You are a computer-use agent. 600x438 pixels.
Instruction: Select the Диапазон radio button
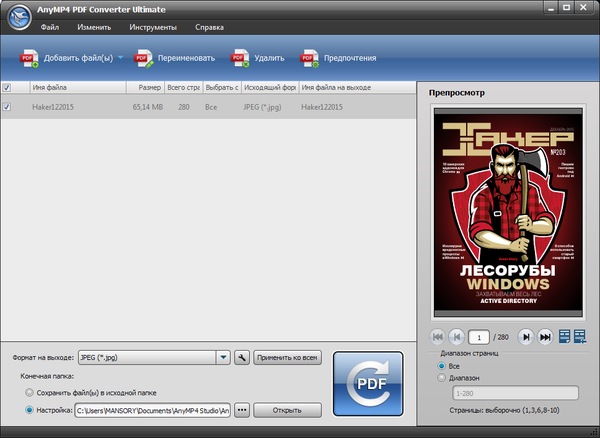click(442, 379)
